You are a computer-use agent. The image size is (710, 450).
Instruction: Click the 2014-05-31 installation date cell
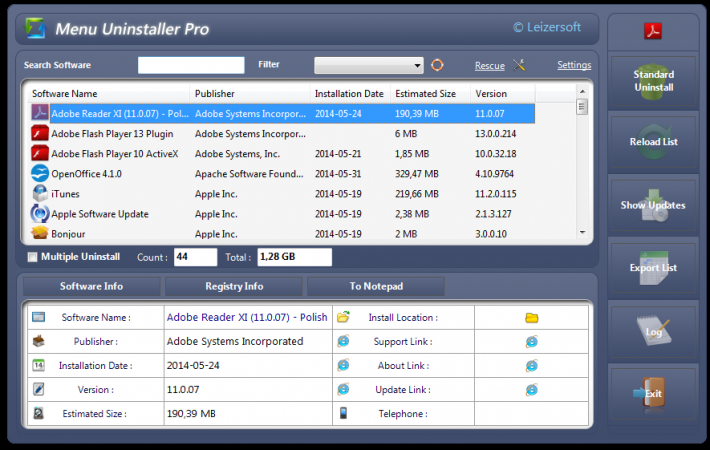[x=338, y=174]
